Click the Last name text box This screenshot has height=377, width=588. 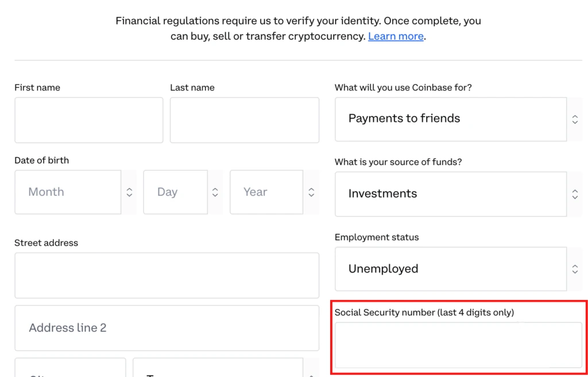point(245,120)
